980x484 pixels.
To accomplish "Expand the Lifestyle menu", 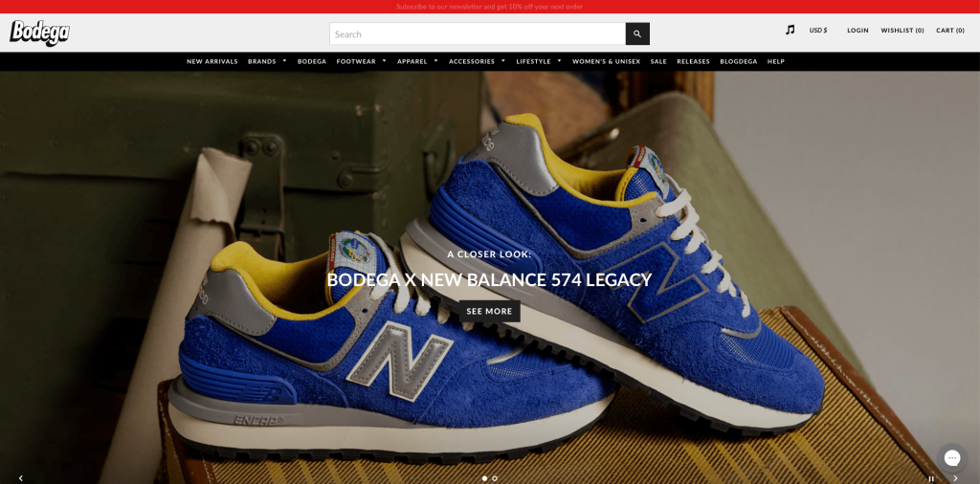I will 539,61.
